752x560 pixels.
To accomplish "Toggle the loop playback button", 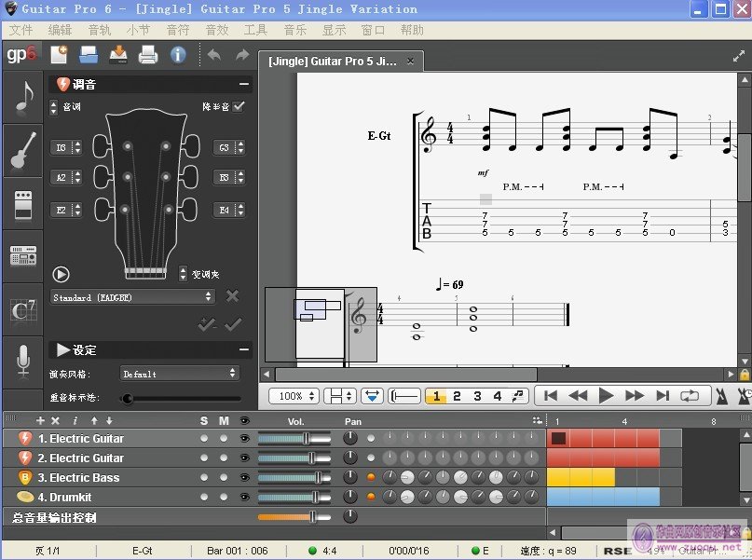I will 690,396.
